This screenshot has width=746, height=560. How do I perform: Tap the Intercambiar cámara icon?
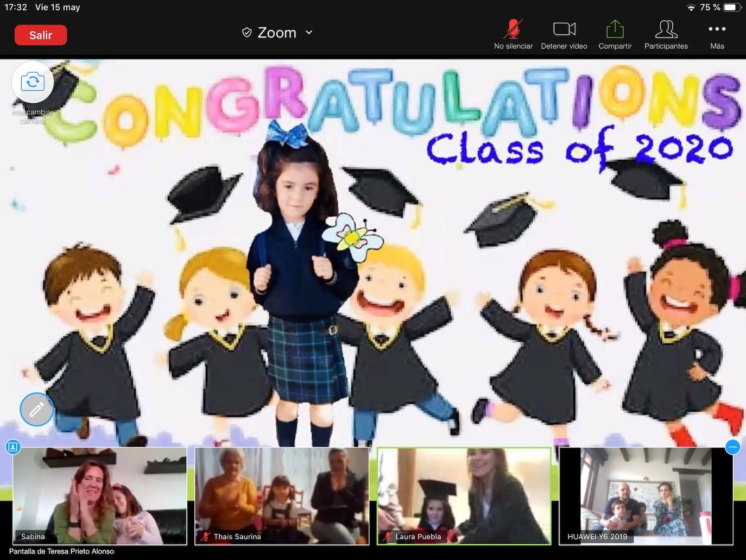[33, 82]
